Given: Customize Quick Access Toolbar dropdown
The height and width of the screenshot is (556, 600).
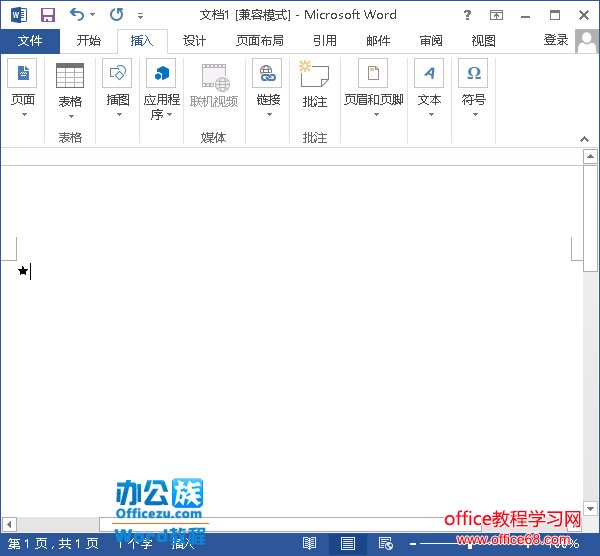Looking at the screenshot, I should click(x=140, y=16).
